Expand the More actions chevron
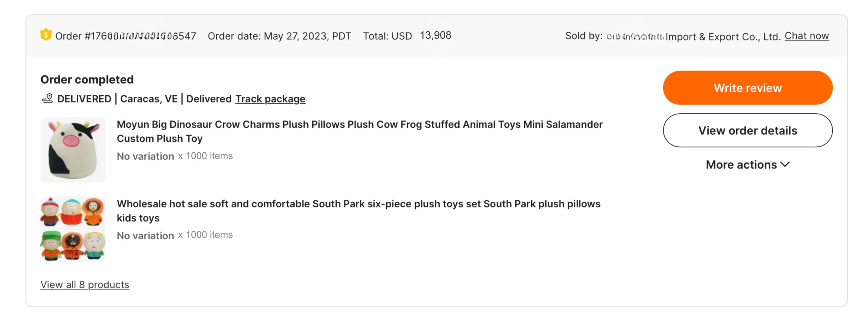Viewport: 868px width, 320px height. [785, 165]
